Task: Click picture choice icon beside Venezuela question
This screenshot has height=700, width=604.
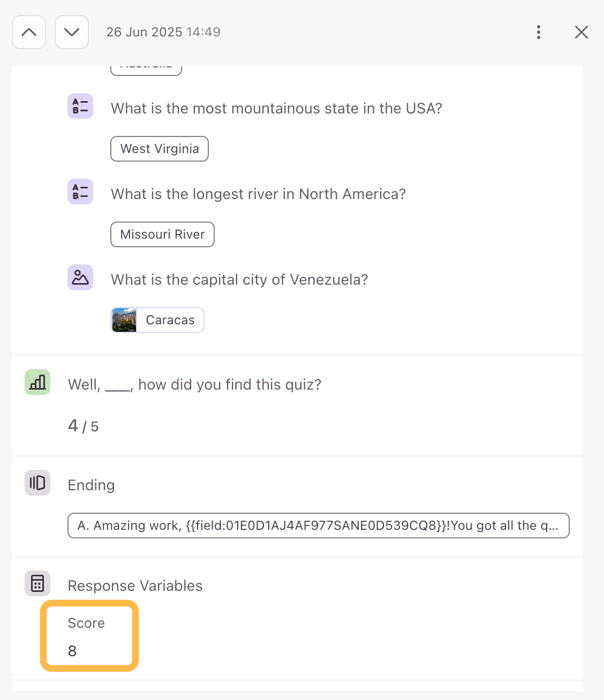Action: coord(80,277)
